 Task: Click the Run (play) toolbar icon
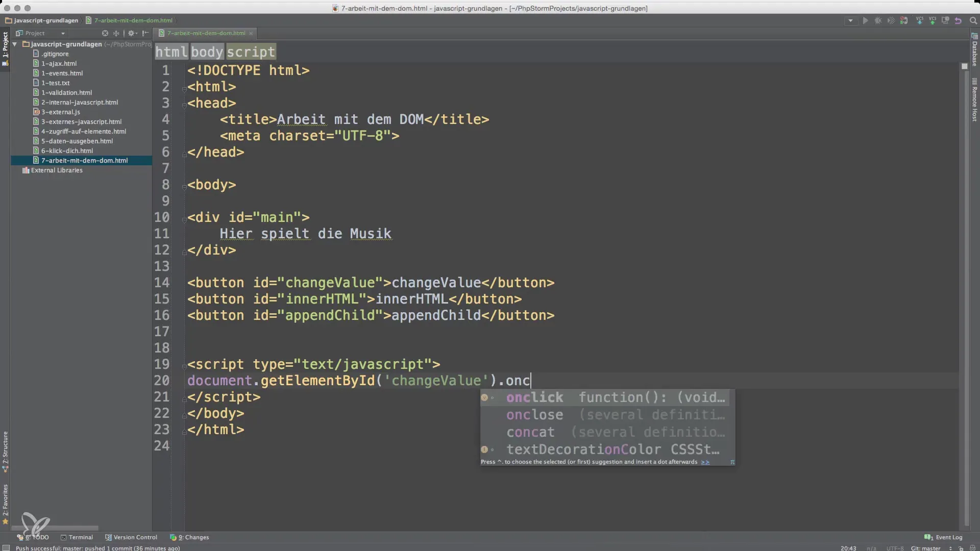(865, 21)
